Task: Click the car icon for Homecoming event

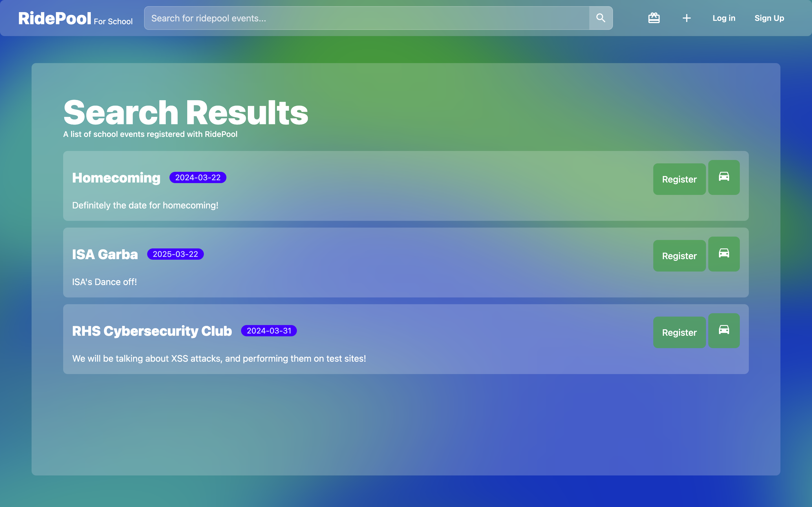Action: pos(724,177)
